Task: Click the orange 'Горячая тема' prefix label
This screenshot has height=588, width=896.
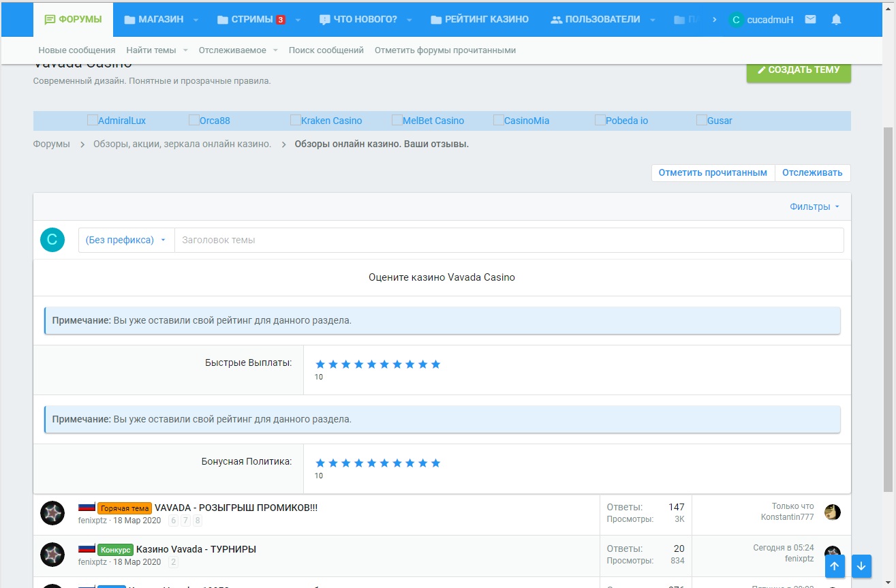Action: [x=125, y=508]
